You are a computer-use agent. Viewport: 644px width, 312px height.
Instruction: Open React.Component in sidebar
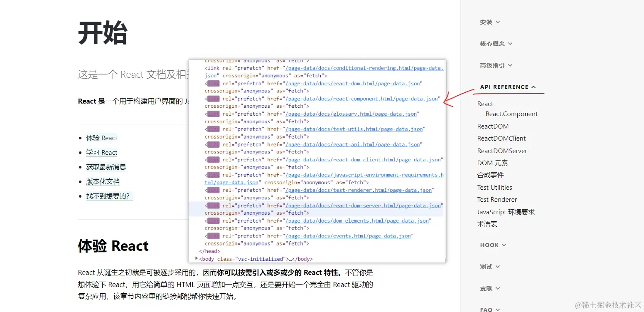click(x=511, y=114)
